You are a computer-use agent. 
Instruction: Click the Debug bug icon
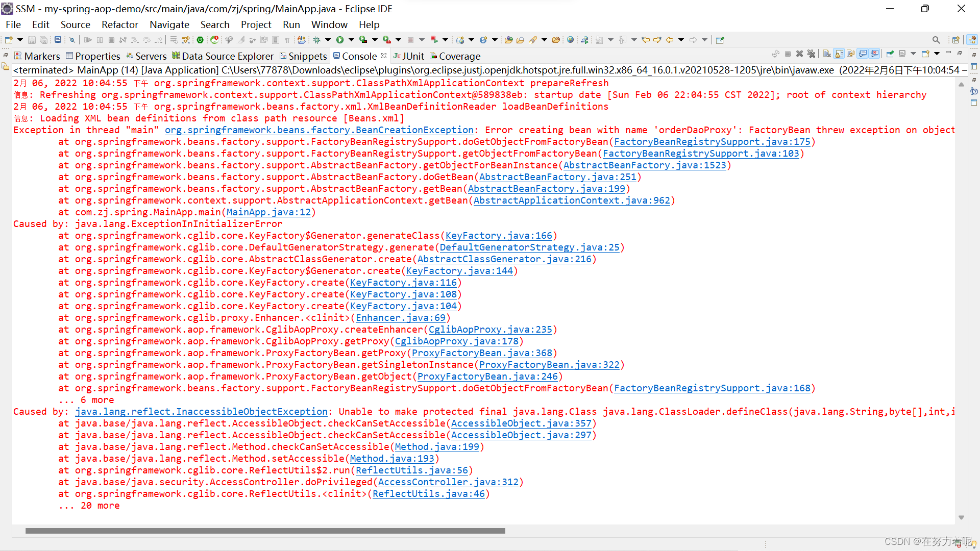point(316,40)
